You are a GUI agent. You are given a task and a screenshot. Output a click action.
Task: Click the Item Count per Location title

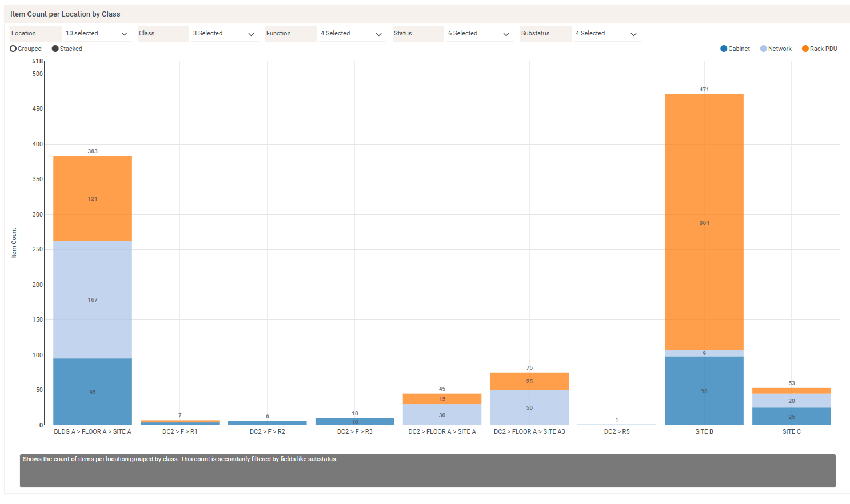(x=65, y=14)
